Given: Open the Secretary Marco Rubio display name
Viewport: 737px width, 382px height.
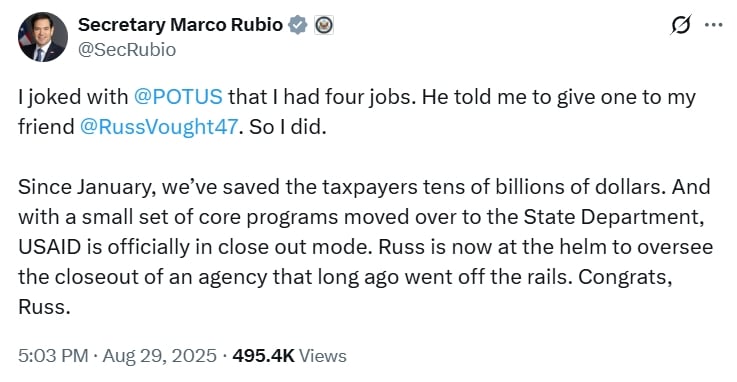Looking at the screenshot, I should point(180,25).
